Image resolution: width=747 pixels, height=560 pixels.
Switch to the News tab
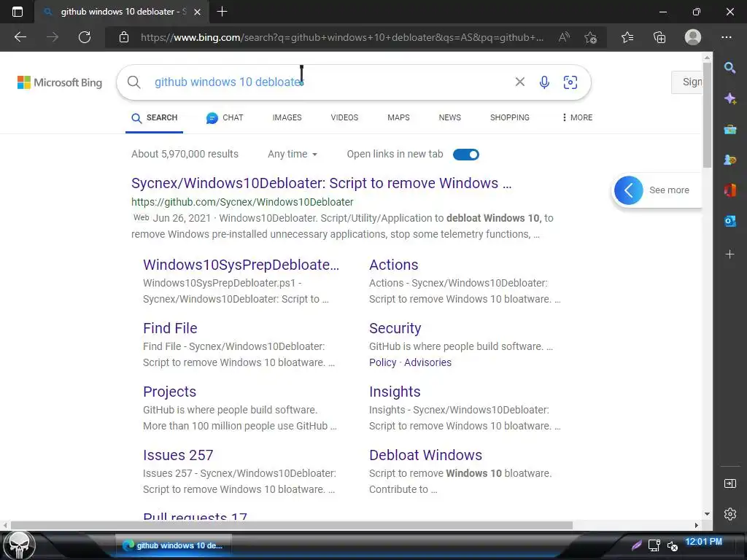(449, 117)
